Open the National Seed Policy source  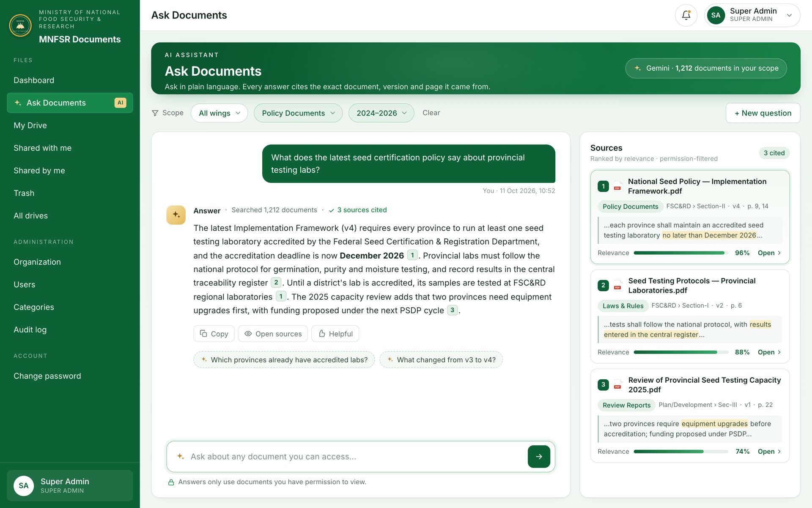(769, 253)
